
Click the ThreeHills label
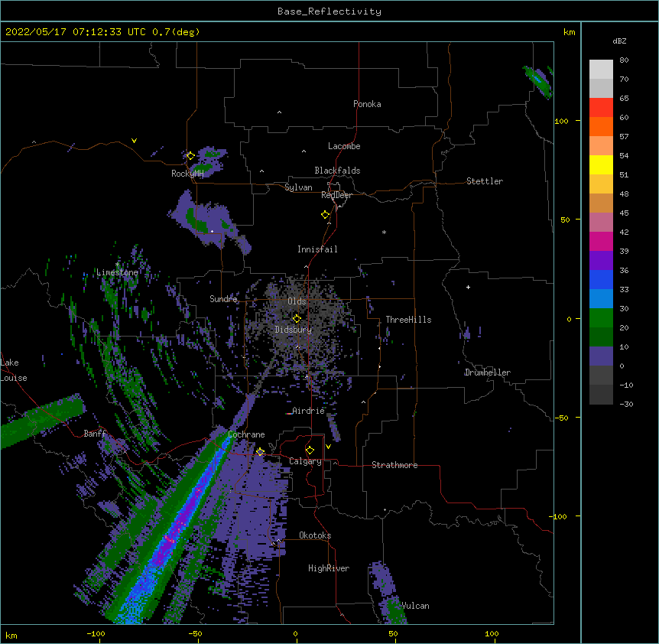(408, 320)
